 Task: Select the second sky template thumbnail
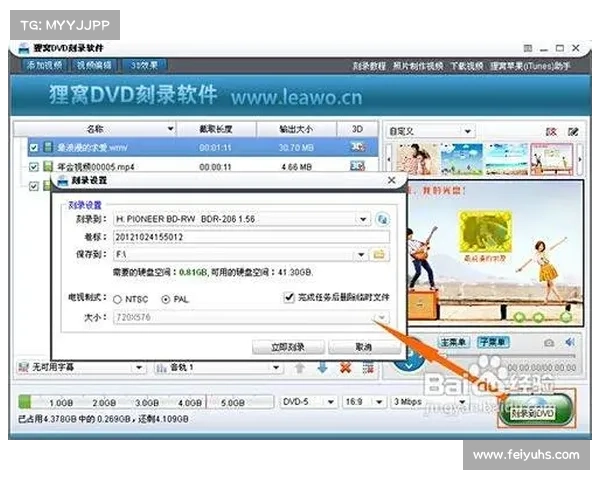point(461,159)
